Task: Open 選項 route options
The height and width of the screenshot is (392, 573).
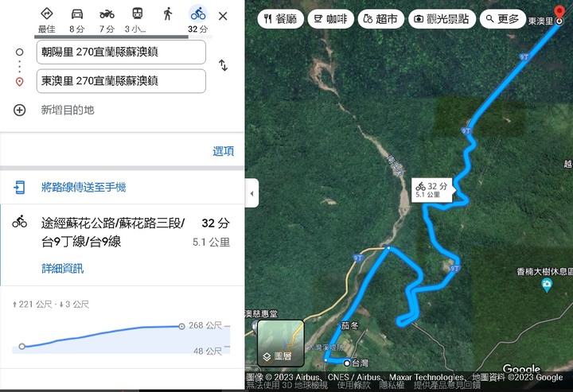Action: coord(224,151)
